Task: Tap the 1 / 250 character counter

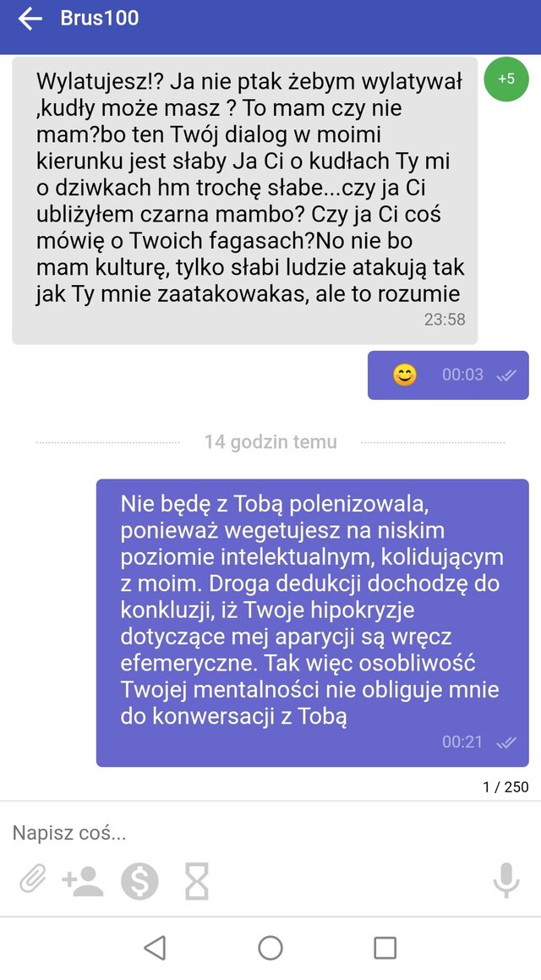Action: pos(506,787)
